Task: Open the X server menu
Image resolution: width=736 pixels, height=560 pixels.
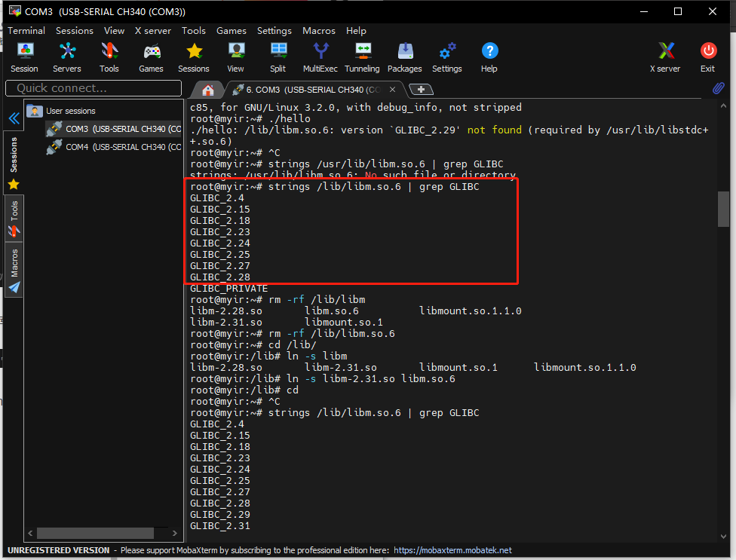Action: pos(153,30)
